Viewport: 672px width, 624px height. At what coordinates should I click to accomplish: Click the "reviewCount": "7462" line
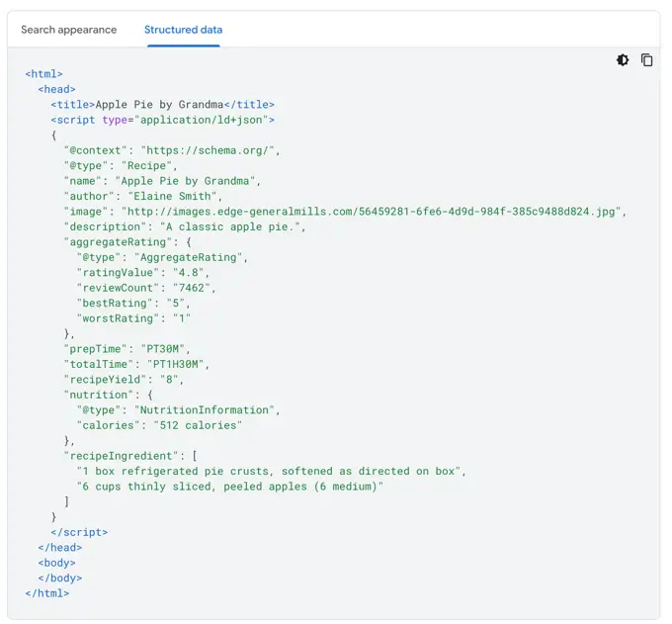[x=146, y=288]
